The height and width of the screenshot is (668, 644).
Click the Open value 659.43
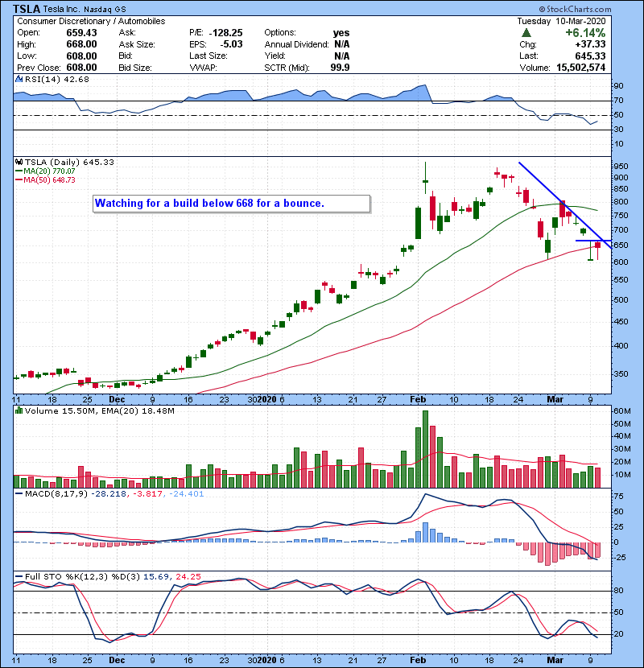(x=81, y=33)
